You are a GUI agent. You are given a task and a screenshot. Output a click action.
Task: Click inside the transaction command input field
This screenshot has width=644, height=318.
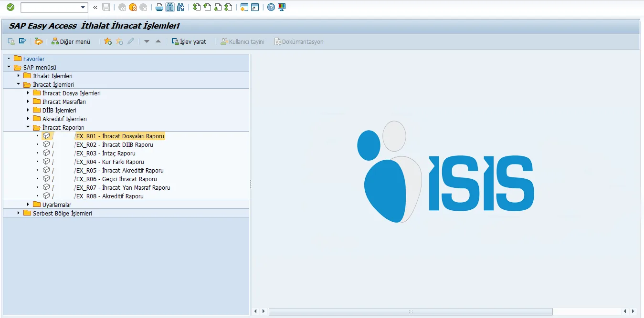(51, 7)
